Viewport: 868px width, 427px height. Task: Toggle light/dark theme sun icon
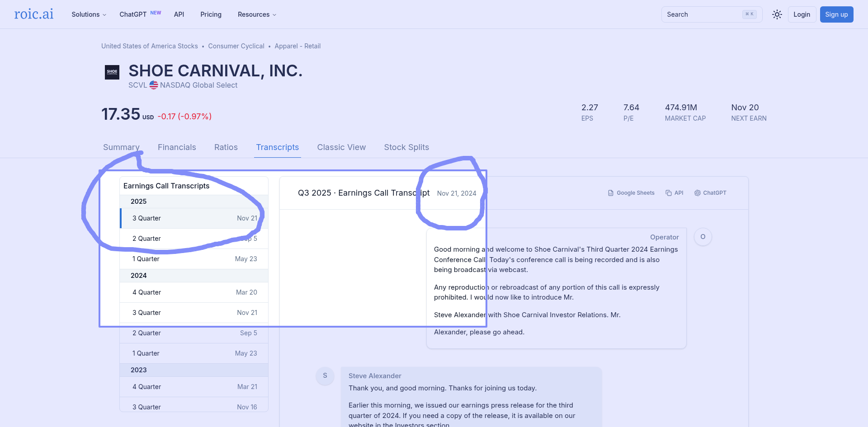coord(777,14)
